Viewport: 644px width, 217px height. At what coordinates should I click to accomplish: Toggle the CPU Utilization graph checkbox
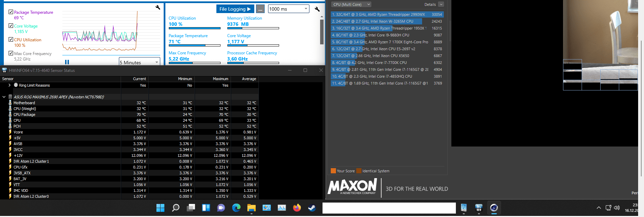11,39
